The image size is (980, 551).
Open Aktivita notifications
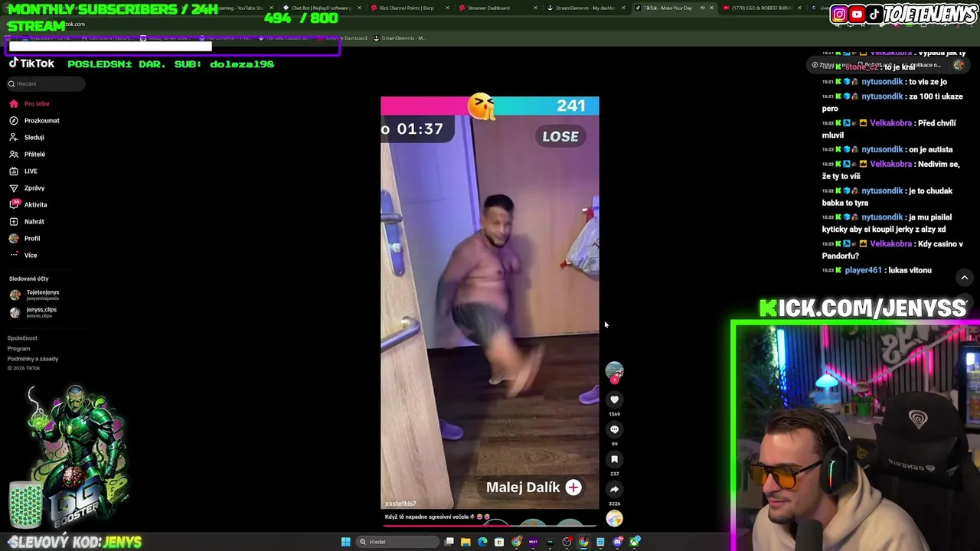[28, 204]
